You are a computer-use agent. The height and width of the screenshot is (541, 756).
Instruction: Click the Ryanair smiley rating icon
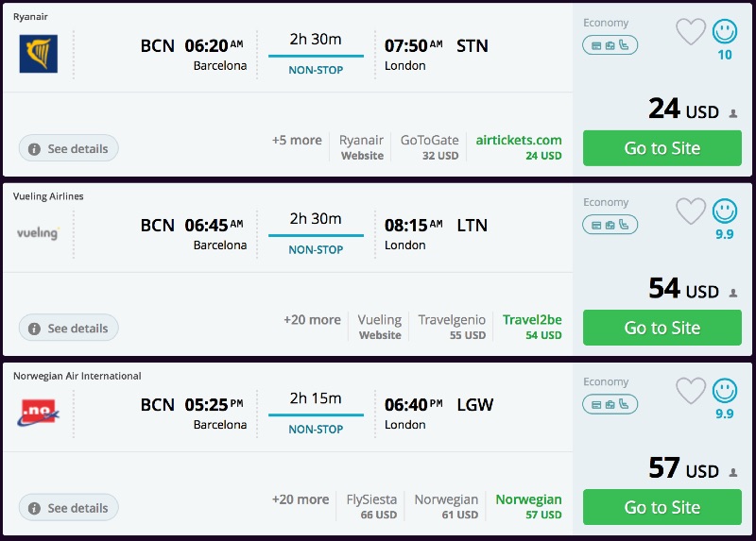(725, 31)
